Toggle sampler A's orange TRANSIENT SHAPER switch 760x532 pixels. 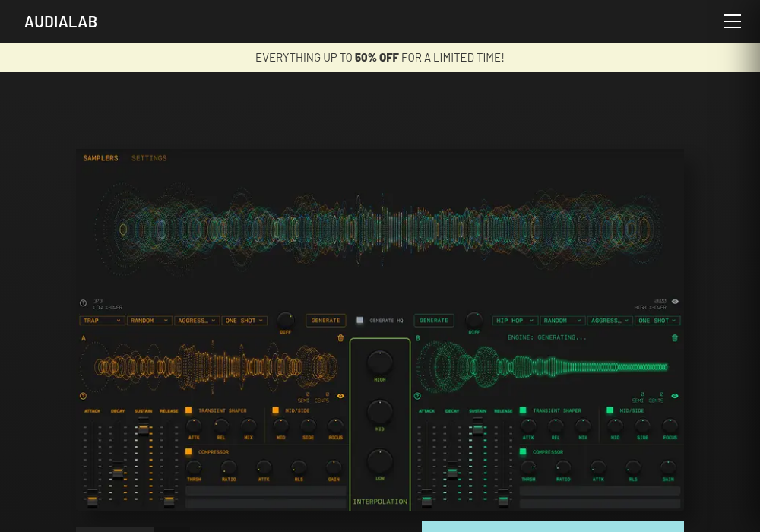click(188, 410)
